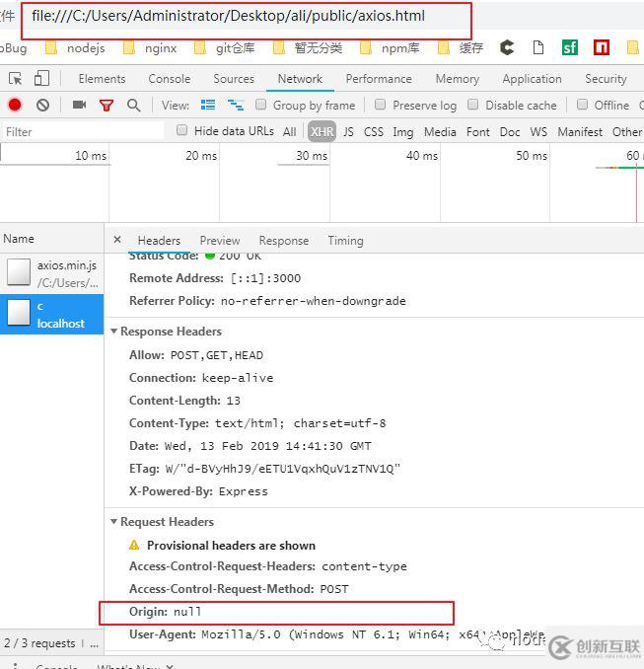
Task: Click the Name column header
Action: pyautogui.click(x=51, y=239)
